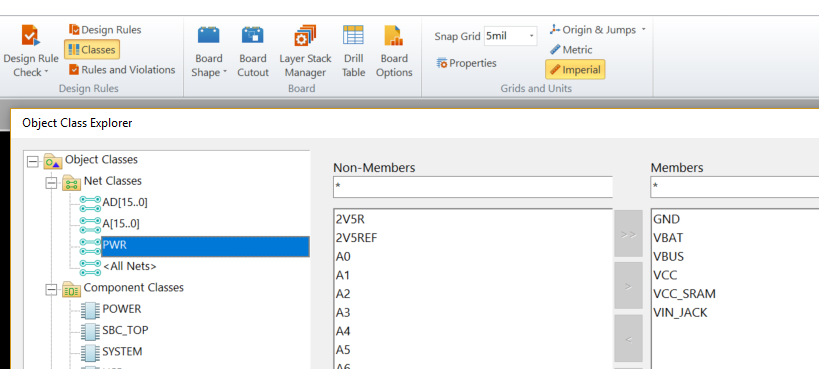Click the Component Classes folder icon
This screenshot has width=819, height=369.
72,290
